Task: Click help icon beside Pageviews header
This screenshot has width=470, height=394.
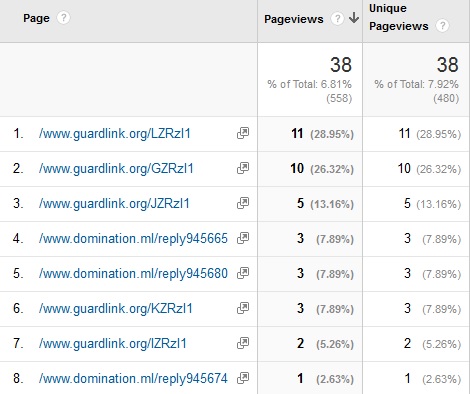Action: (337, 19)
